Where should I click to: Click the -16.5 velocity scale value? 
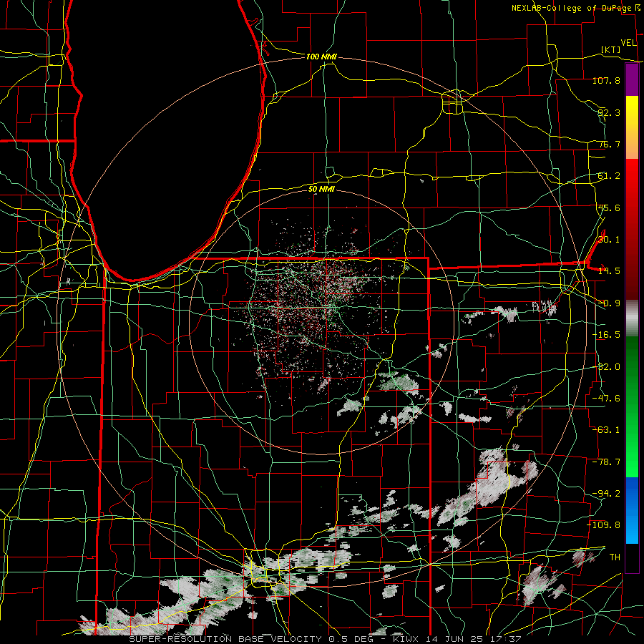pyautogui.click(x=606, y=335)
